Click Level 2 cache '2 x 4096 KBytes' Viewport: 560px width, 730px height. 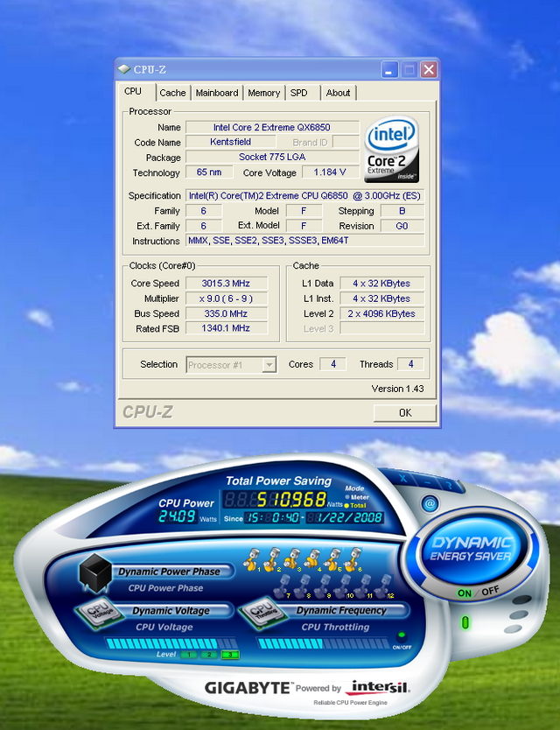click(x=381, y=313)
